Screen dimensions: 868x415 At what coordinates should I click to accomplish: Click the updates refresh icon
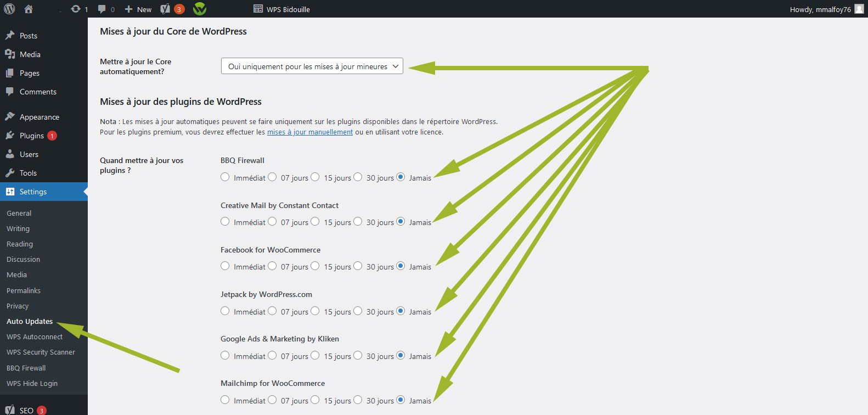tap(76, 9)
